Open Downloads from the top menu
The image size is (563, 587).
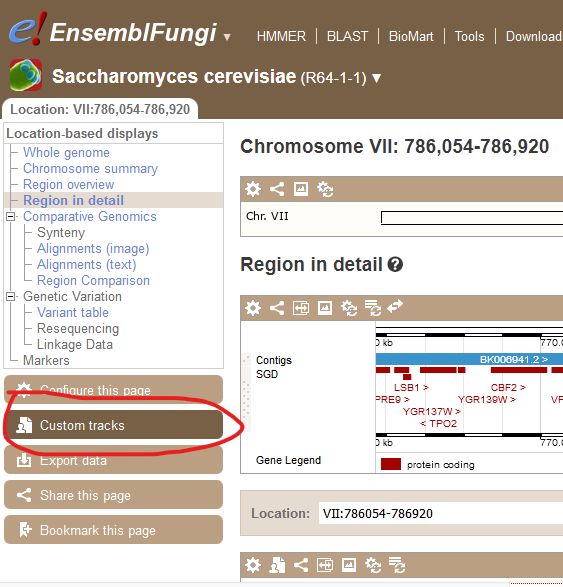click(x=534, y=36)
